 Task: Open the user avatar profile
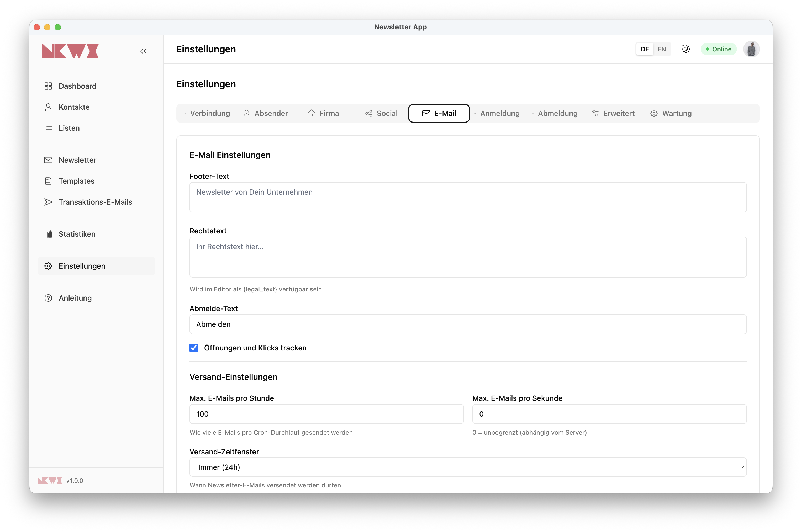[751, 49]
